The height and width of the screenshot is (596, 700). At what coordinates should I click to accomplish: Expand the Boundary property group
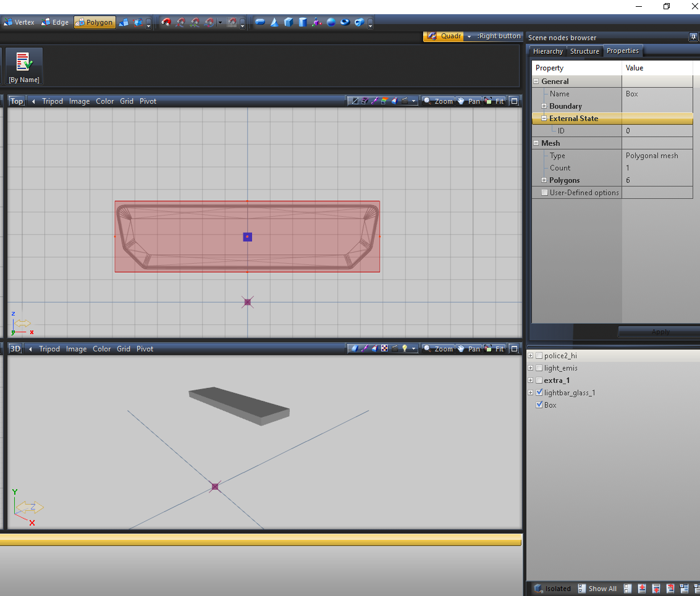pos(544,106)
